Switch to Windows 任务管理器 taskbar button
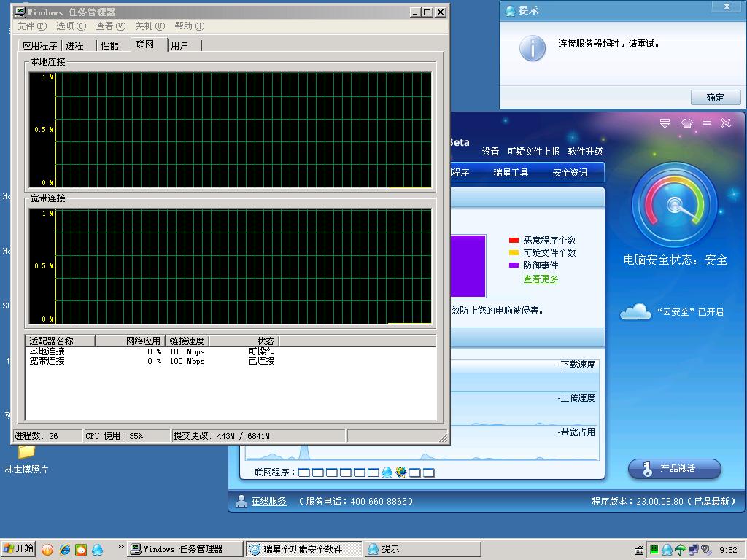The height and width of the screenshot is (560, 747). (x=185, y=549)
